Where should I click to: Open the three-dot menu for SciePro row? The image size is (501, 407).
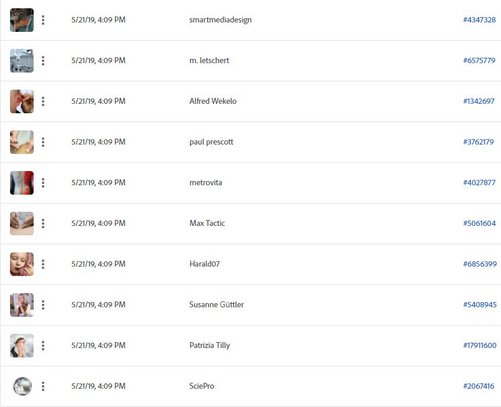(43, 386)
